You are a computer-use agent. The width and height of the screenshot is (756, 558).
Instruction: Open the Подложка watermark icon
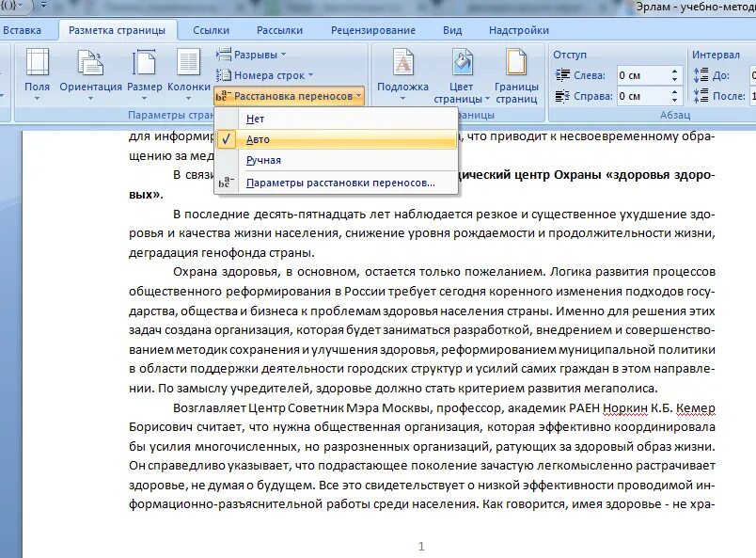(402, 63)
